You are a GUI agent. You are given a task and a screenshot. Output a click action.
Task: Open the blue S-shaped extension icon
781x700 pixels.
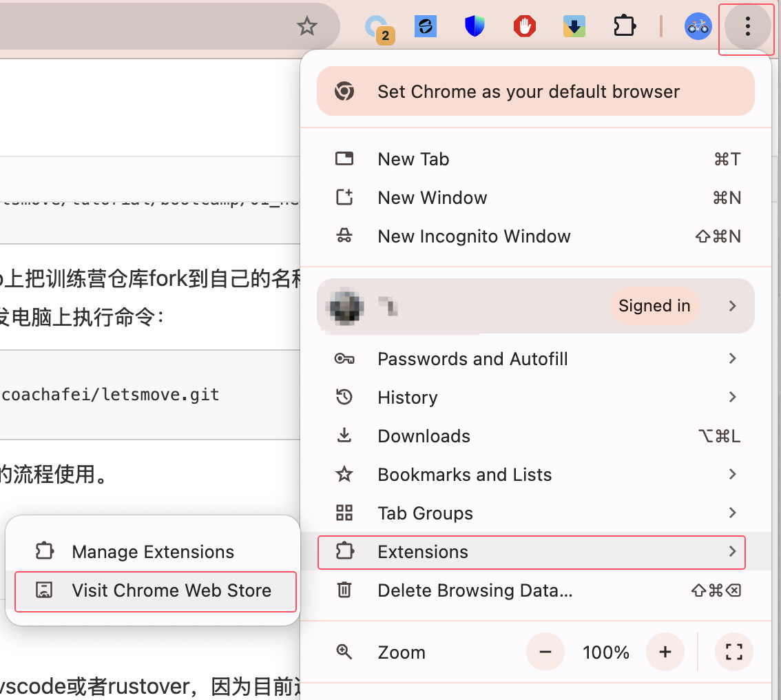click(x=426, y=26)
